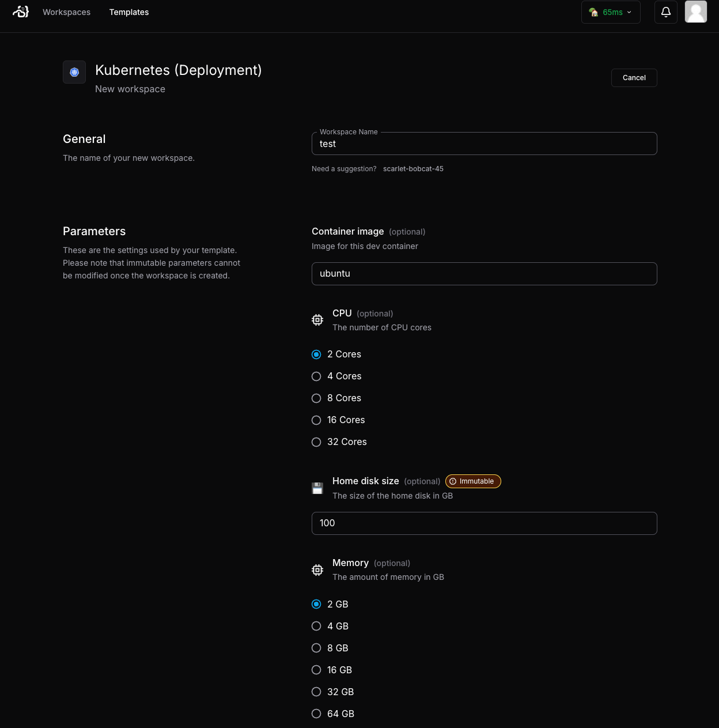This screenshot has height=728, width=719.
Task: Click 'The number of CPU cores' description
Action: click(x=382, y=327)
